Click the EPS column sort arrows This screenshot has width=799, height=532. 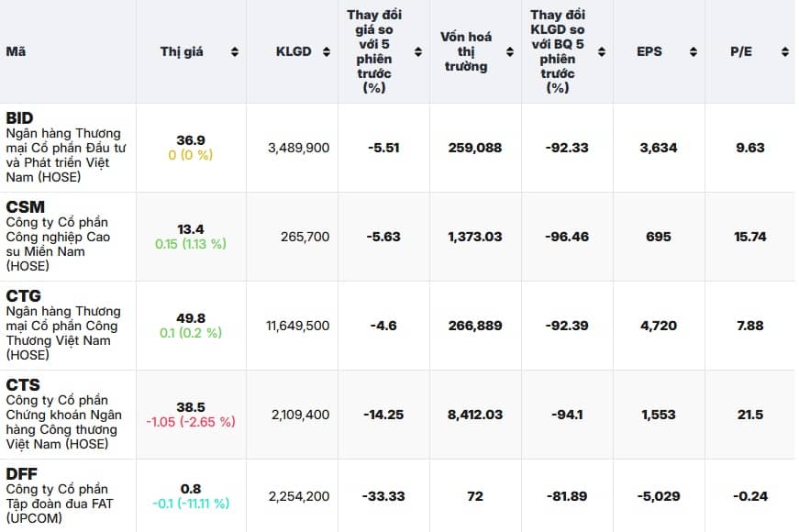(693, 52)
